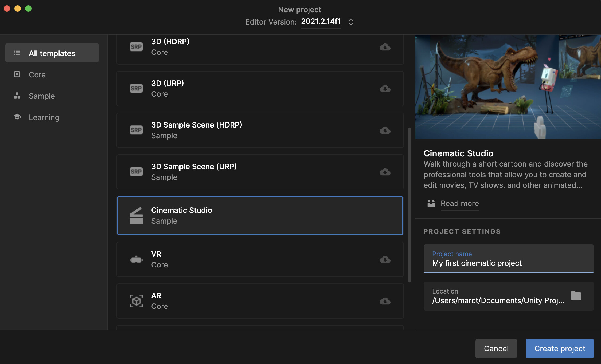Screen dimensions: 601x364
Task: Click the Sample category blocks icon
Action: pos(17,96)
